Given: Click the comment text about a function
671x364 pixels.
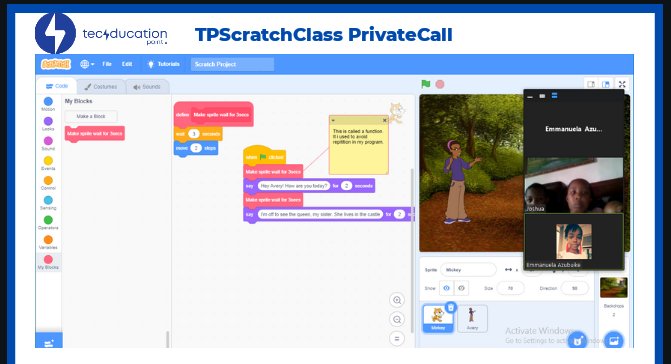Looking at the screenshot, I should 358,136.
